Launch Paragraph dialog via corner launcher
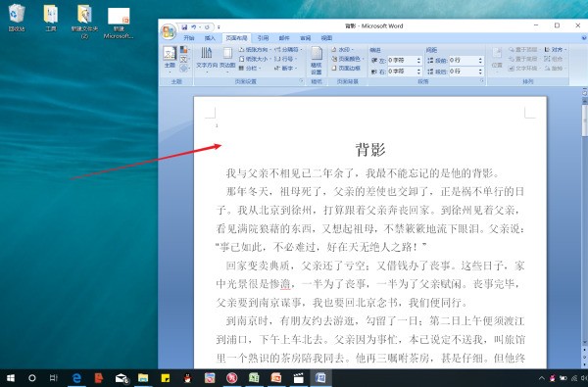 click(482, 81)
